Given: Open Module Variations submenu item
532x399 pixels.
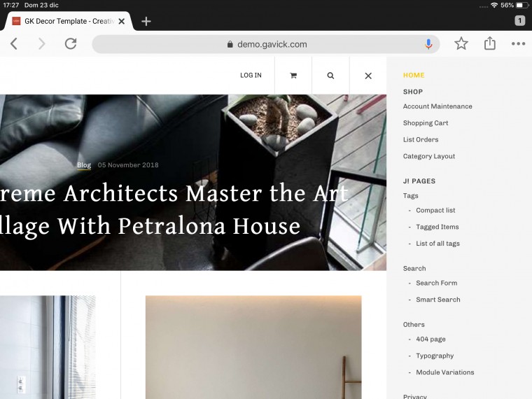Looking at the screenshot, I should click(444, 372).
